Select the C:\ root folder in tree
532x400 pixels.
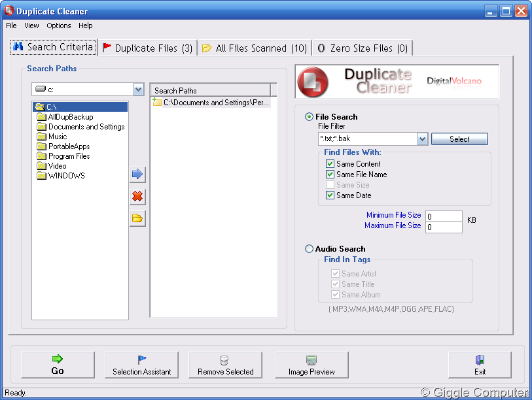[80, 107]
